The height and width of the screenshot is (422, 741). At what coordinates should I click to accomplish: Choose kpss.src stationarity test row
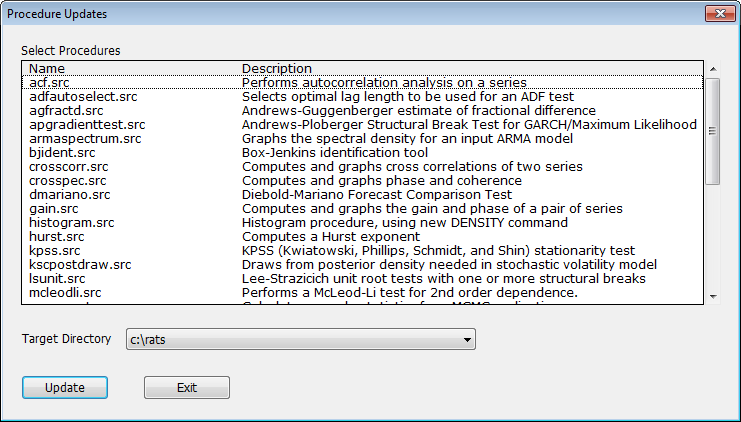(55, 250)
